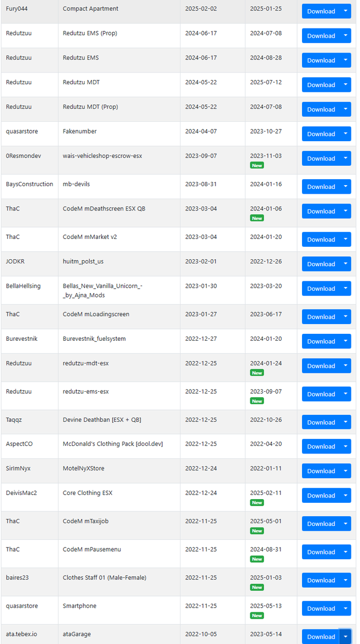The height and width of the screenshot is (644, 360).
Task: Download CodeM mLoadingscreen
Action: click(x=321, y=317)
